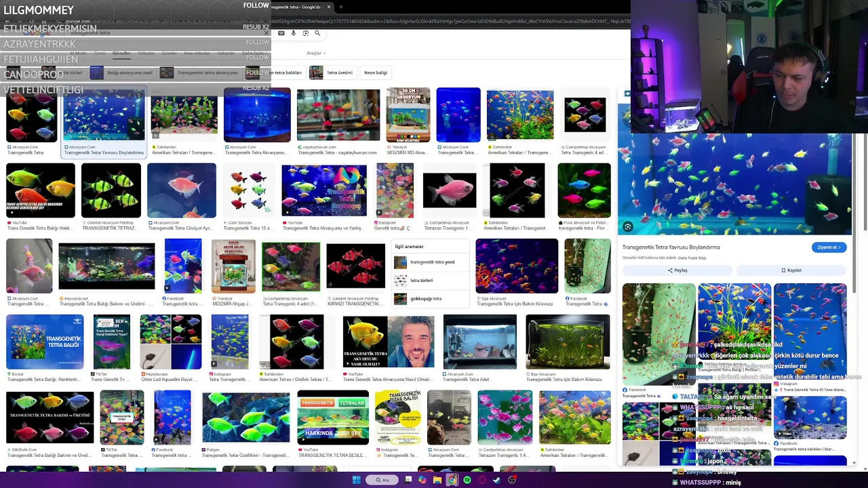Select the Görseller search tab
The width and height of the screenshot is (868, 488).
121,53
